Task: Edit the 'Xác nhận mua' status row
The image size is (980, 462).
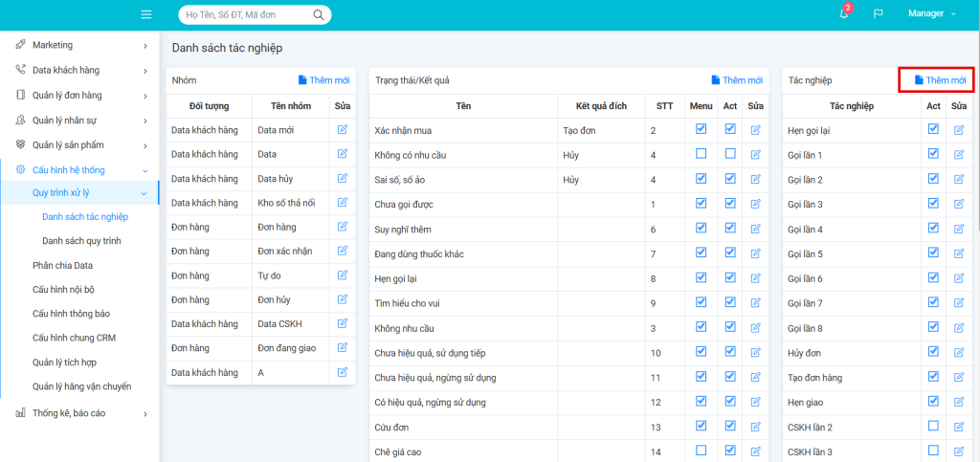Action: (756, 129)
